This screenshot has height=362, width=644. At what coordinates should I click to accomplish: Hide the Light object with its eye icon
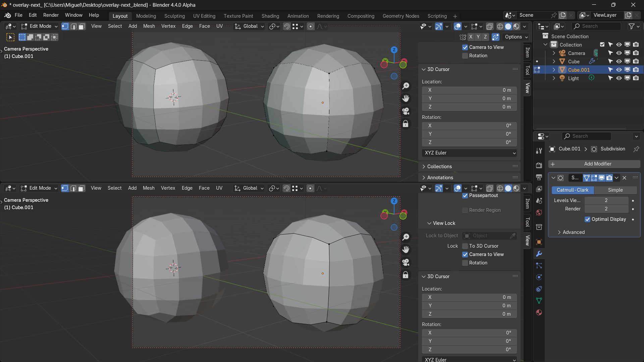619,78
